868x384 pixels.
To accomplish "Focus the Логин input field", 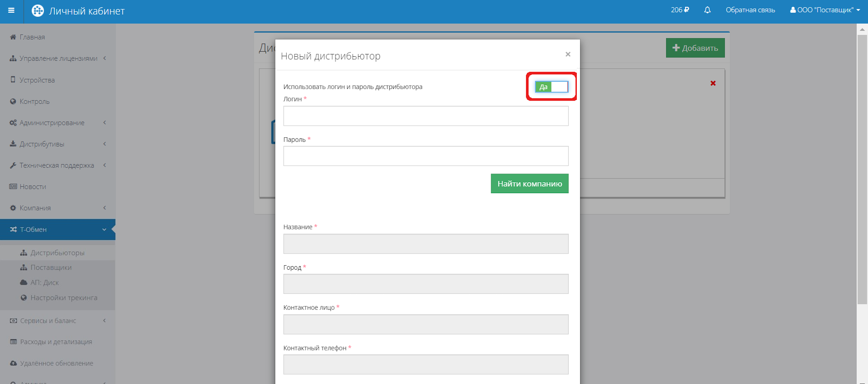I will [x=426, y=116].
